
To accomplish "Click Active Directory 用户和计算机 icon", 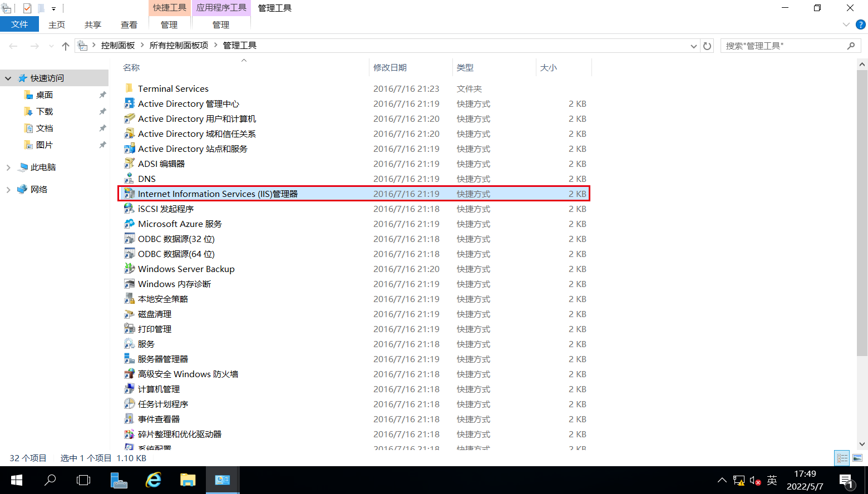I will click(129, 118).
